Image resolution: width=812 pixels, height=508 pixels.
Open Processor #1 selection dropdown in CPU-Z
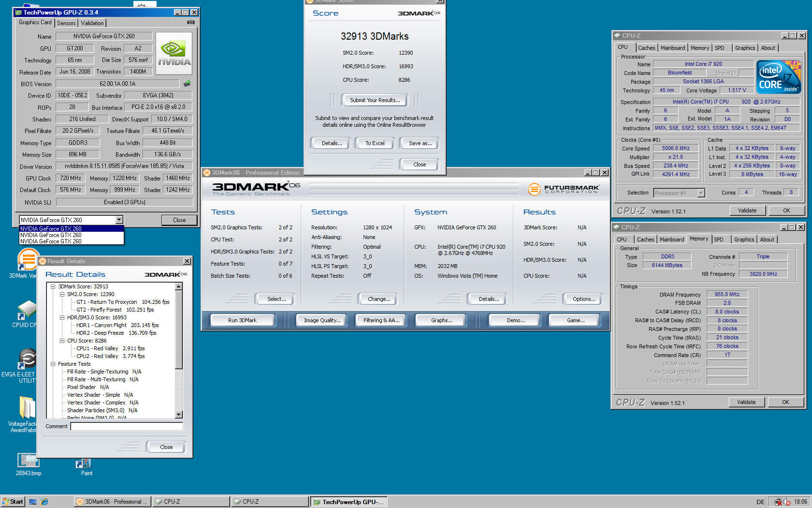pyautogui.click(x=701, y=193)
